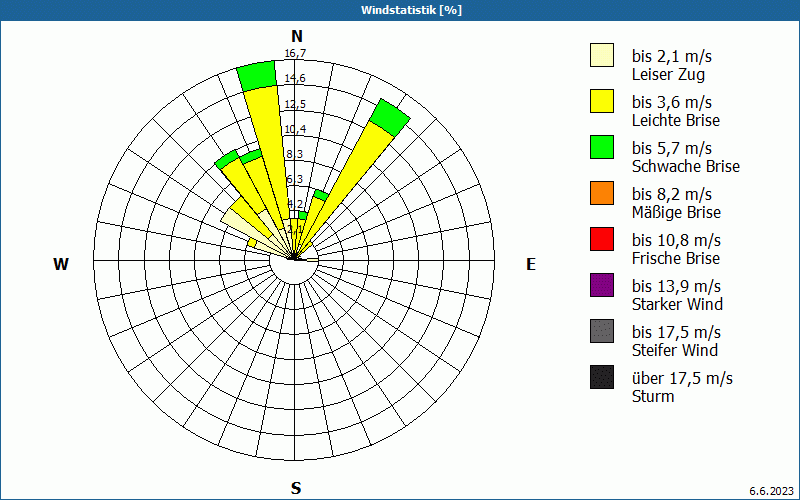Click the 8,3 ring scale value

pyautogui.click(x=295, y=154)
